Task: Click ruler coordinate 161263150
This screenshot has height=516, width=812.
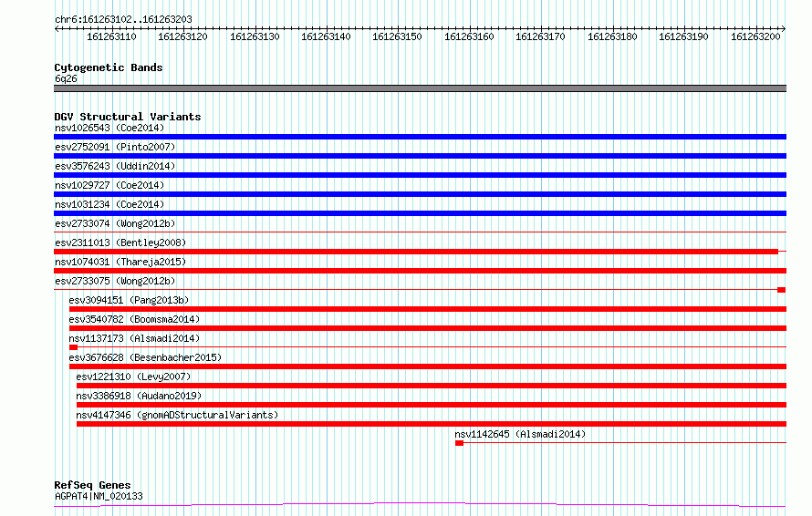Action: coord(397,36)
